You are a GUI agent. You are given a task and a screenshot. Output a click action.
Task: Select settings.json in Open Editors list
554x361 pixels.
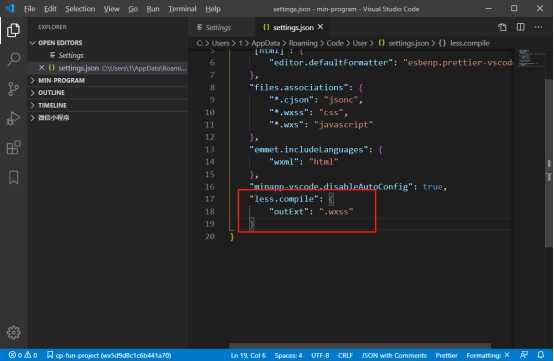click(x=108, y=67)
